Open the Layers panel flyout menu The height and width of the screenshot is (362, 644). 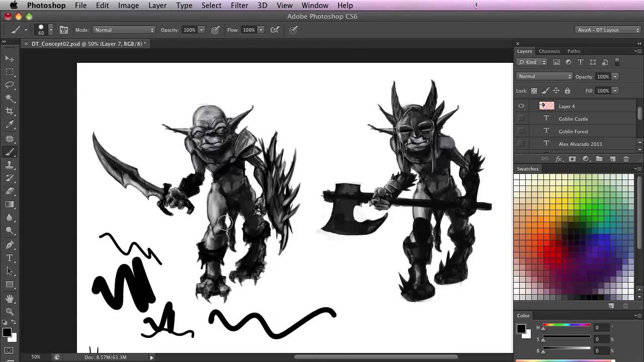pos(637,51)
